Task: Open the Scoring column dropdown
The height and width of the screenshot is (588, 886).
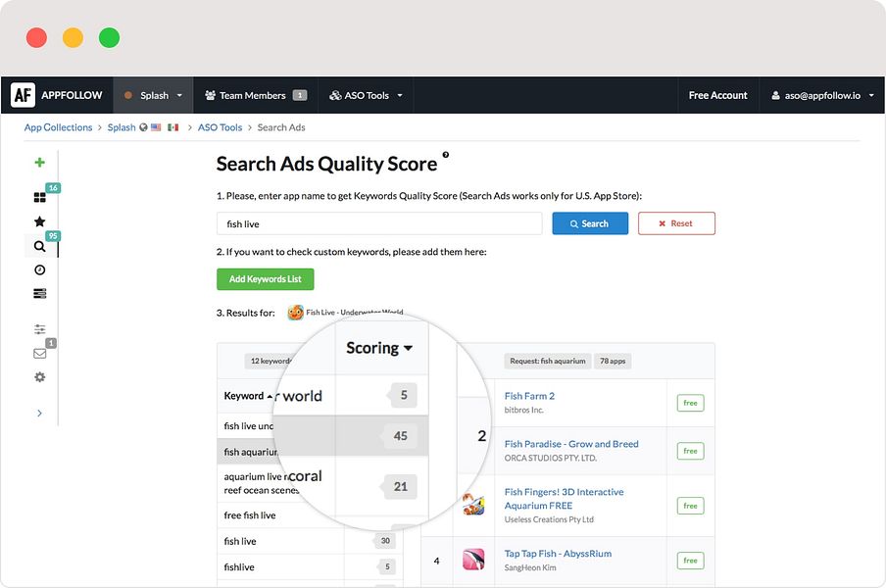Action: coord(380,348)
